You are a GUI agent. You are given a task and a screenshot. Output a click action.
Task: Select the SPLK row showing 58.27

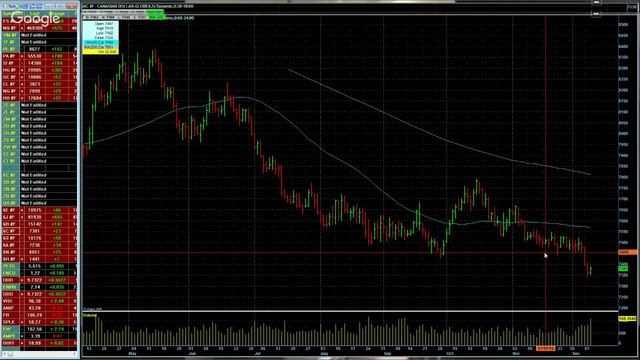pos(39,322)
